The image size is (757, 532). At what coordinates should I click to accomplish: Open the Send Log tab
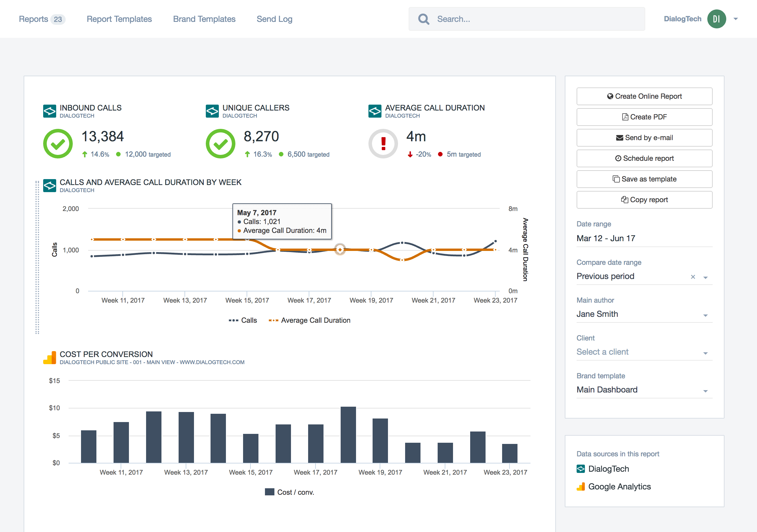click(274, 19)
